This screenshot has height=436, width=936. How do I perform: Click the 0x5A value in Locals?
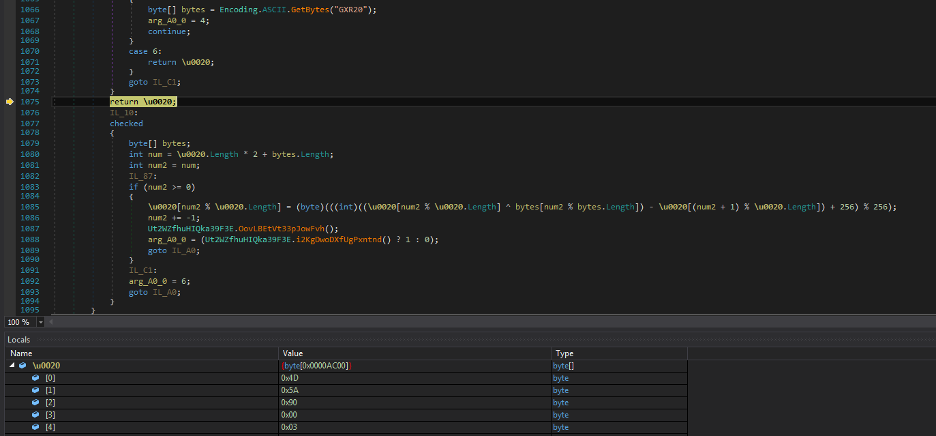click(x=291, y=391)
